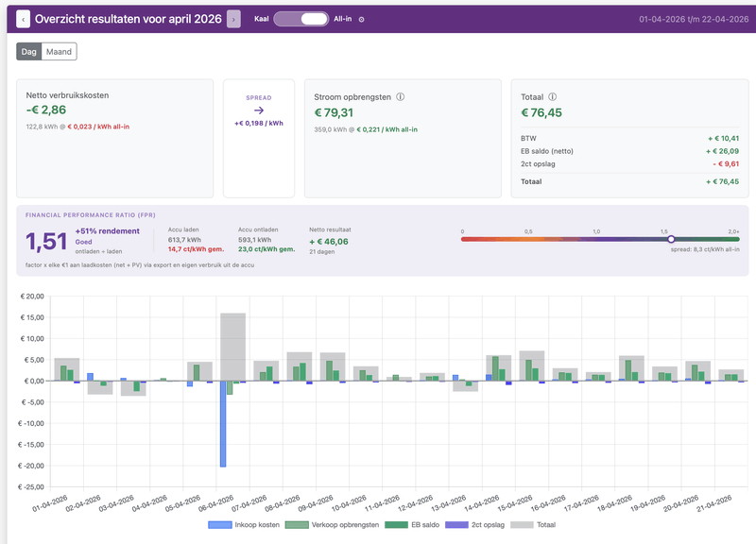Click the spread: 8,3 ct/kWh all-in note

point(705,249)
